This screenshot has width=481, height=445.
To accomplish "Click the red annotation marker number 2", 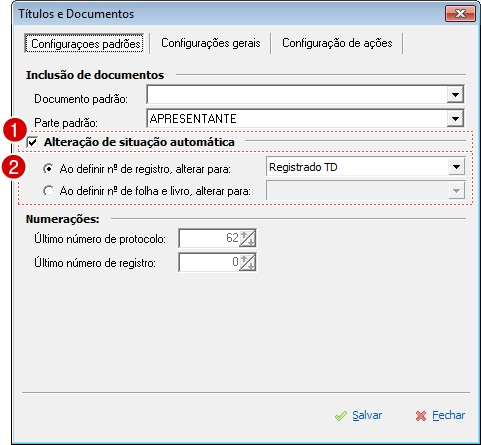I will tap(13, 167).
